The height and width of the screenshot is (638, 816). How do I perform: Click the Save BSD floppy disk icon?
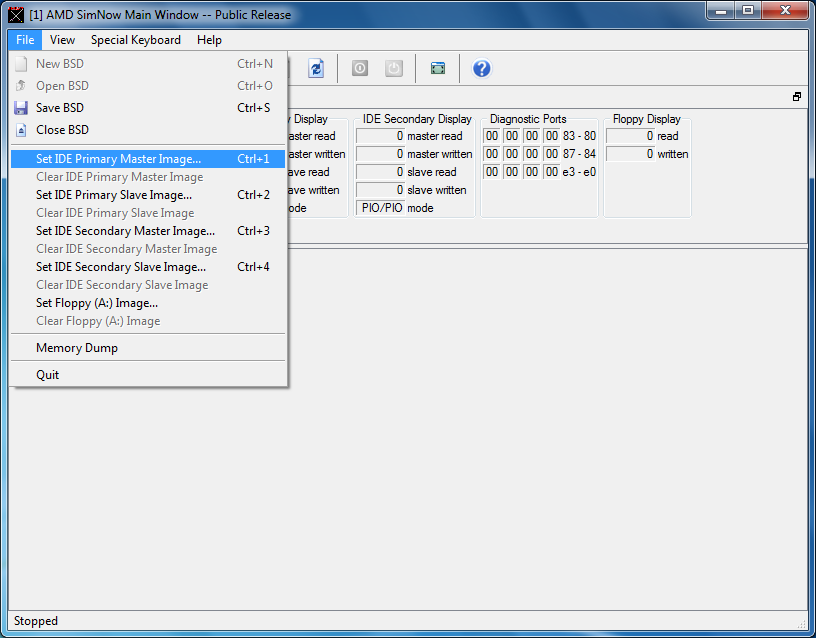(x=21, y=108)
